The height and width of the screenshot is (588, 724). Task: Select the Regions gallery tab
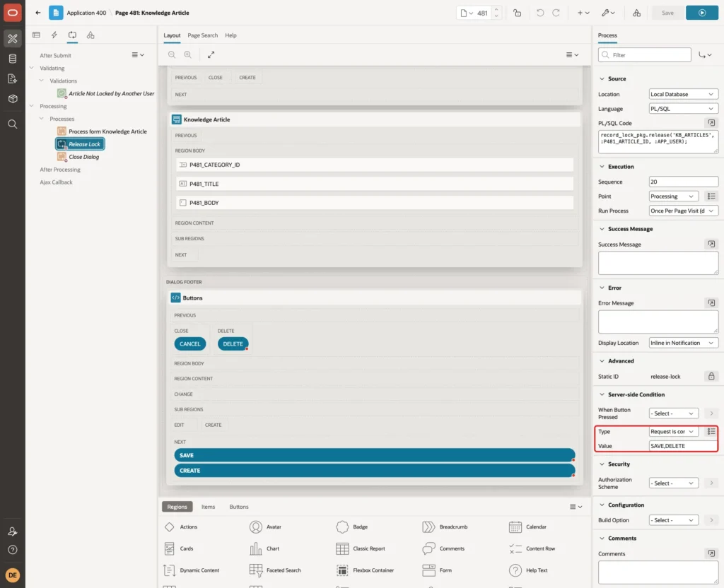(177, 506)
